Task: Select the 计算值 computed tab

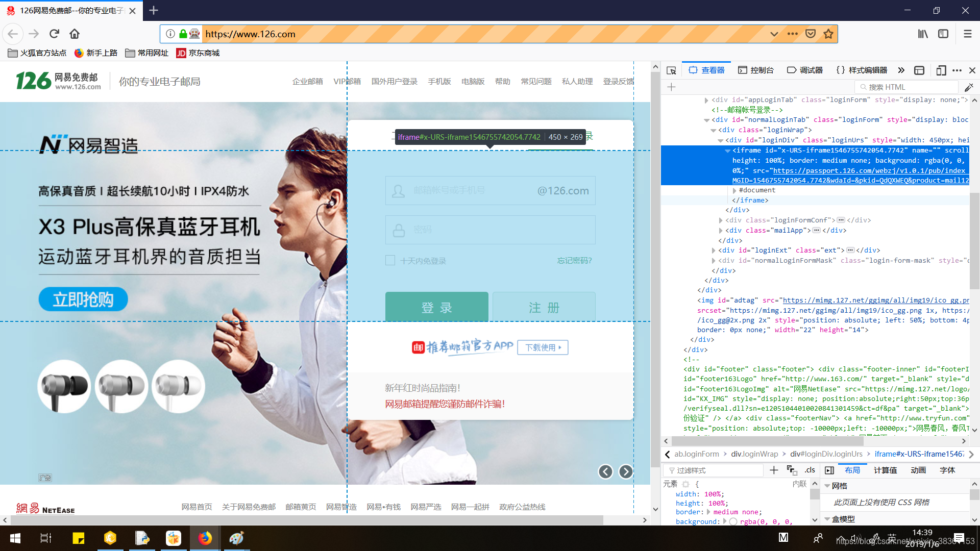Action: pos(885,470)
